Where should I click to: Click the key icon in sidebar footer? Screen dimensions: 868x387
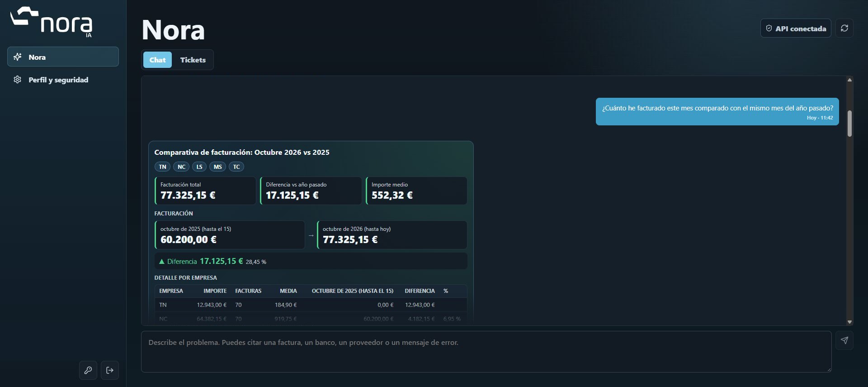point(88,370)
